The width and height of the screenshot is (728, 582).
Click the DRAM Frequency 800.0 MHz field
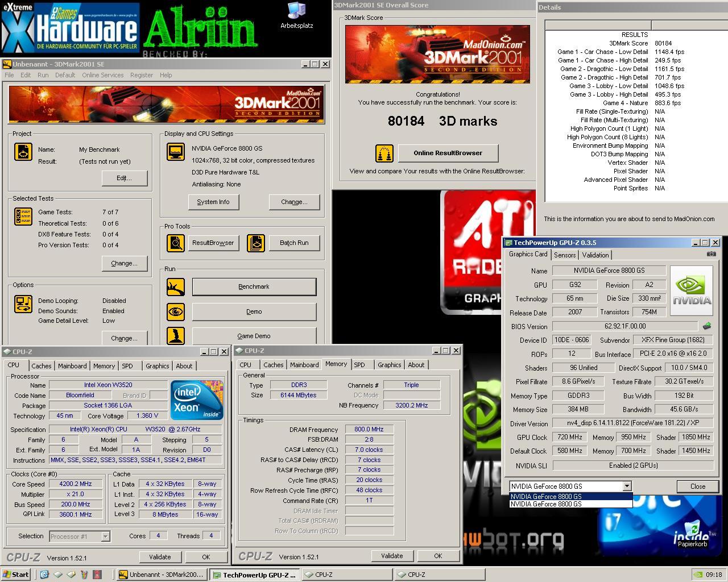coord(369,430)
